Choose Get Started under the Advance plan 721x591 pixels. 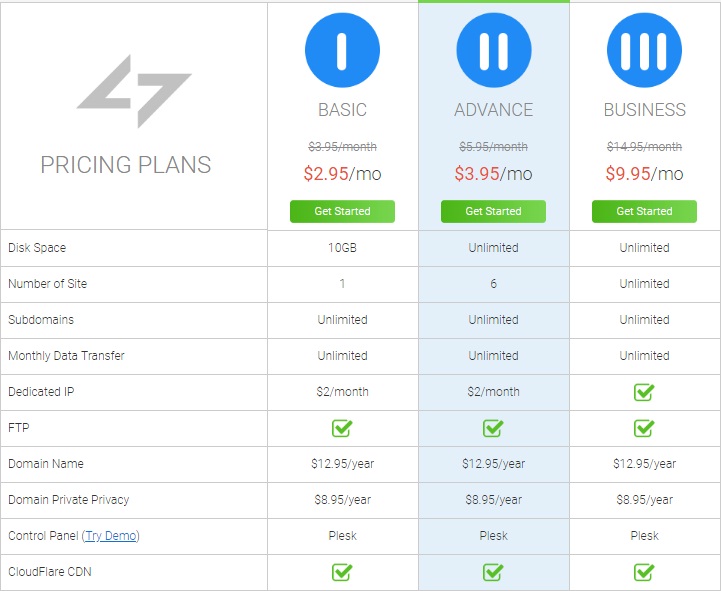pos(493,211)
